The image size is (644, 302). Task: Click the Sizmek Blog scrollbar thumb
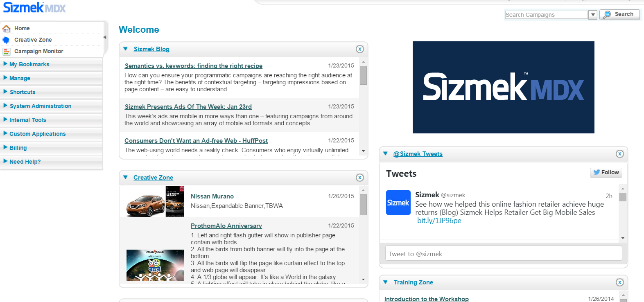(x=363, y=75)
